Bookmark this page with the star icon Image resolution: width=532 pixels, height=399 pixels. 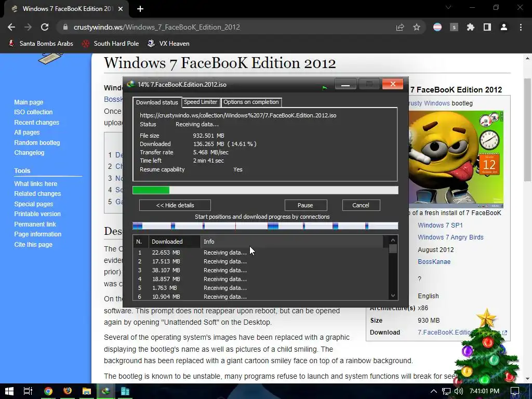417,27
